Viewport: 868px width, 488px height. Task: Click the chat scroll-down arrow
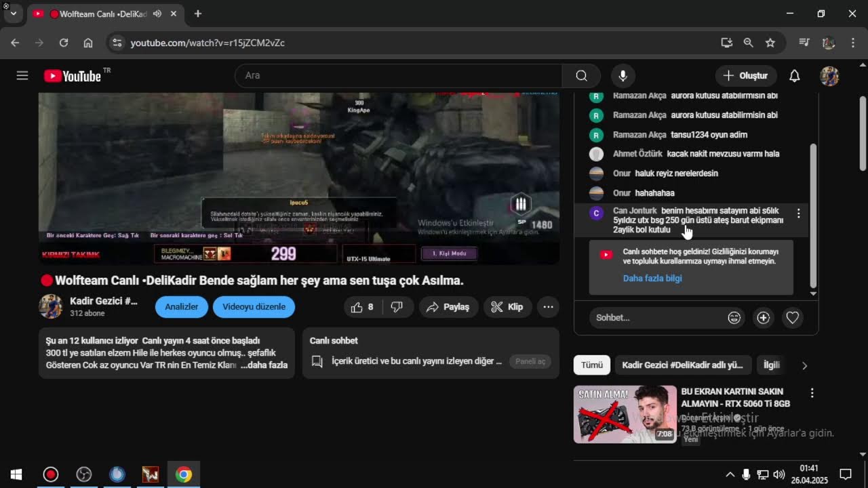813,293
